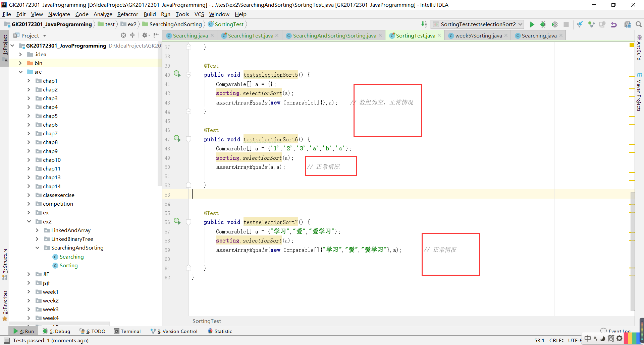
Task: Open Project panel settings gear
Action: pyautogui.click(x=145, y=35)
